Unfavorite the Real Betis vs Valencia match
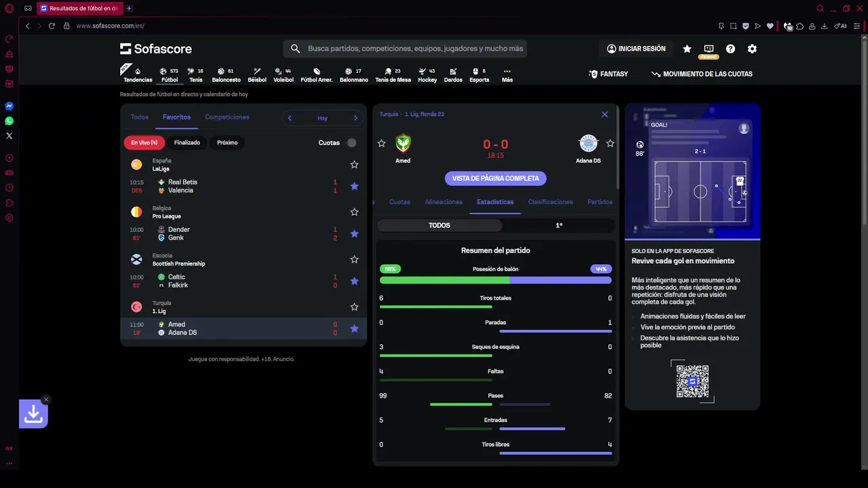 pos(354,186)
